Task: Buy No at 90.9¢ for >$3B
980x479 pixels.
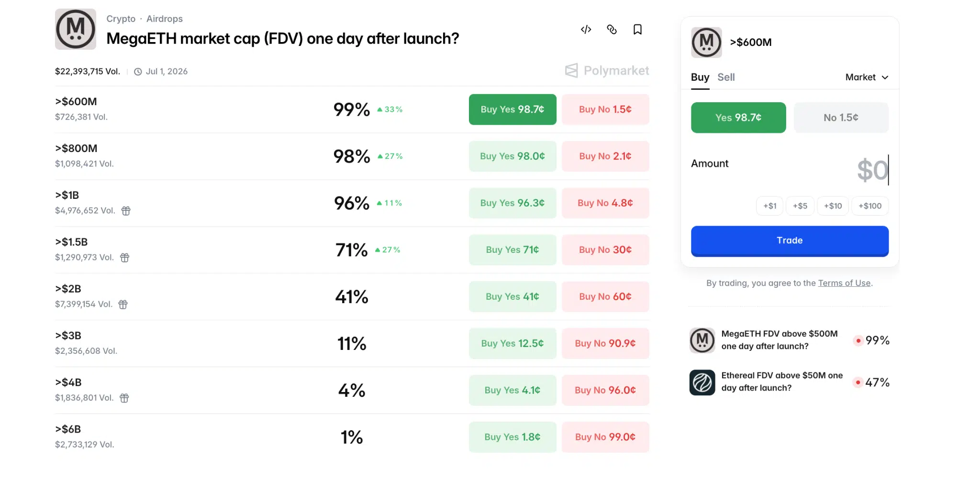Action: 605,344
